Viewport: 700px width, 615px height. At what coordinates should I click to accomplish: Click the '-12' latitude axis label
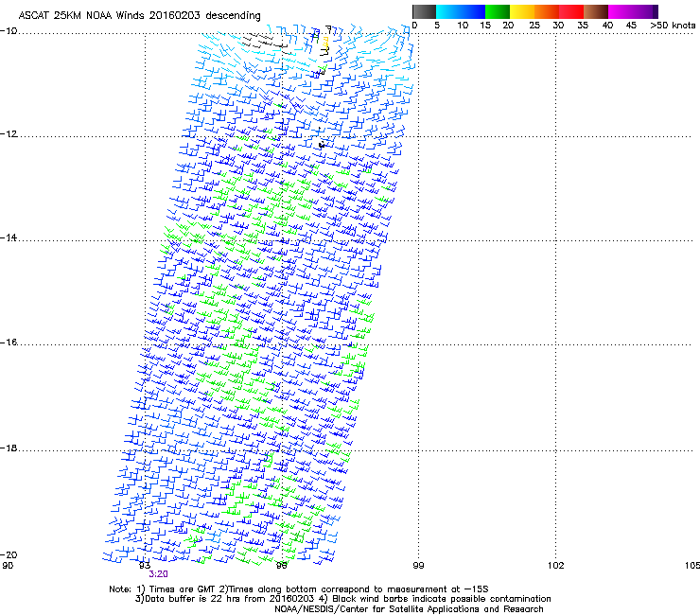[x=9, y=134]
